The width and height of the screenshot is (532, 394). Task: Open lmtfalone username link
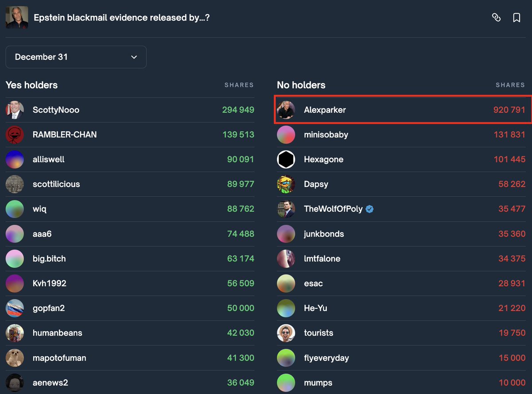point(322,259)
